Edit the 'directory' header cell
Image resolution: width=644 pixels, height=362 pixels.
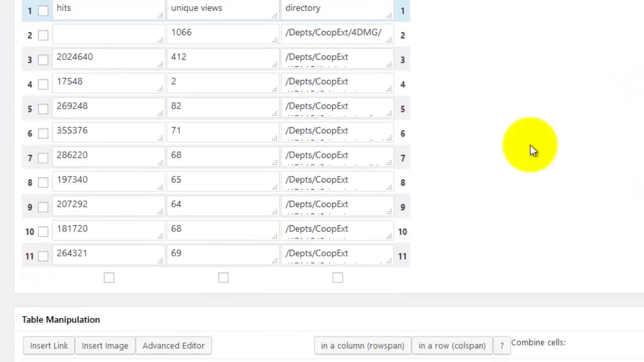tap(337, 10)
